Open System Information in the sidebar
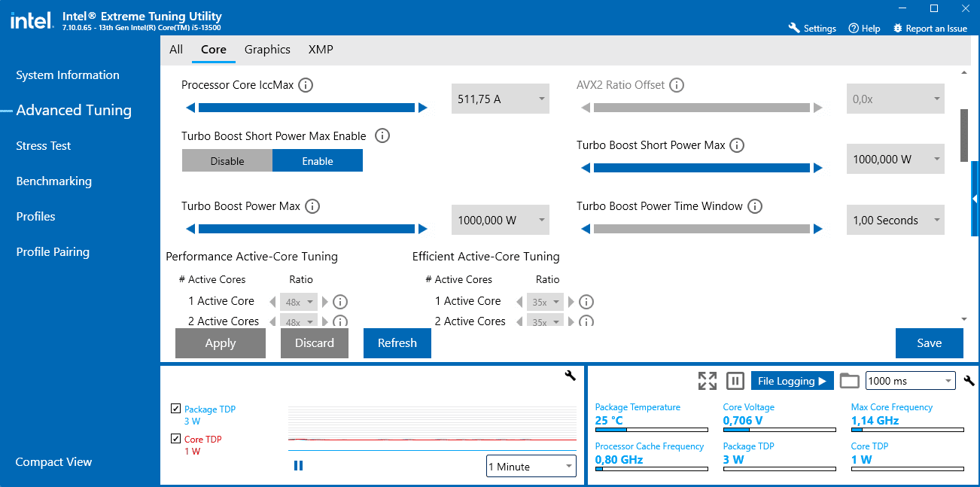The image size is (980, 487). [x=68, y=75]
